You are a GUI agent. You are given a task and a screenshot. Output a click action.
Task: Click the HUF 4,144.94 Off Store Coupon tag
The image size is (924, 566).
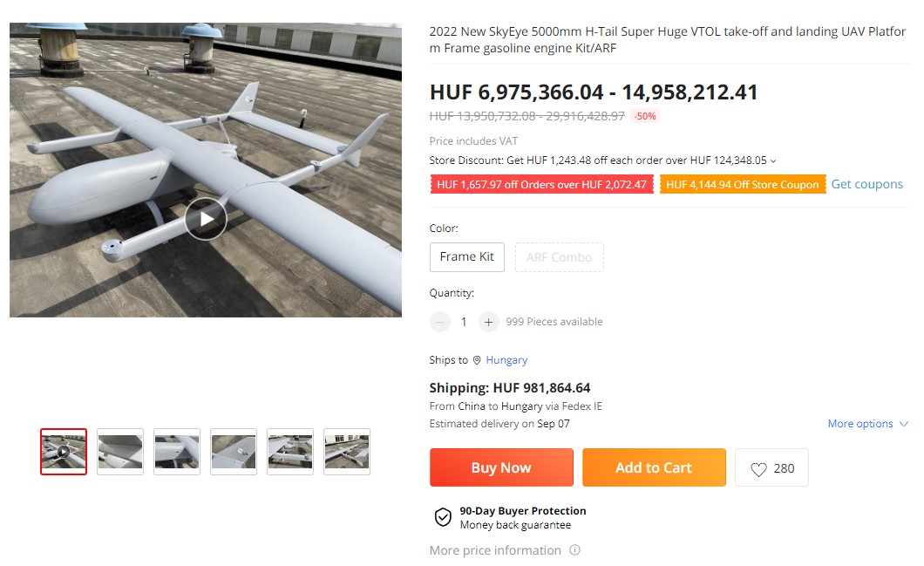click(x=743, y=185)
